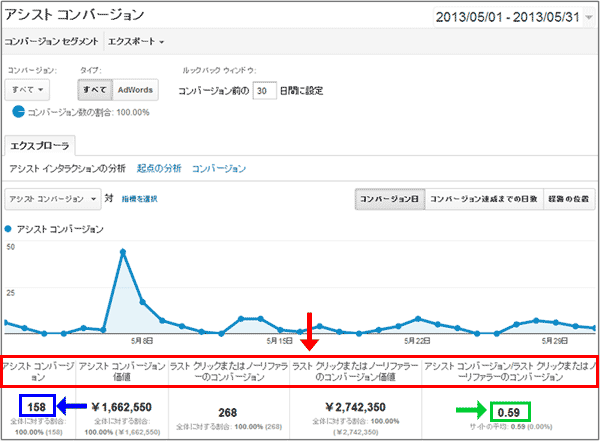Switch type filter to AdWords
Viewport: 600px width, 441px height.
pos(135,90)
